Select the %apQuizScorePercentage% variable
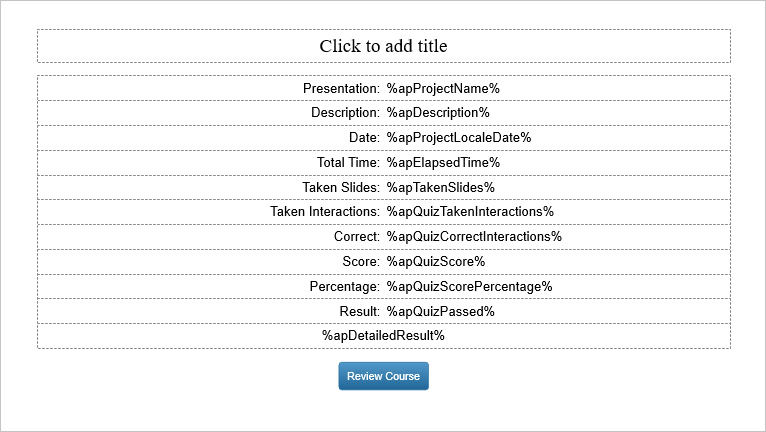The image size is (766, 432). pyautogui.click(x=469, y=286)
